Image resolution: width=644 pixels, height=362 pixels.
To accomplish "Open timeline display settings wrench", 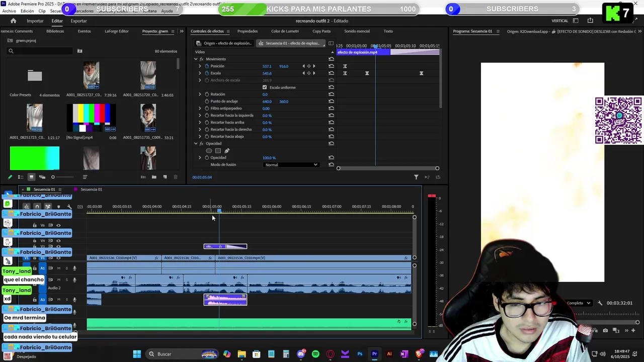I will 69,207.
